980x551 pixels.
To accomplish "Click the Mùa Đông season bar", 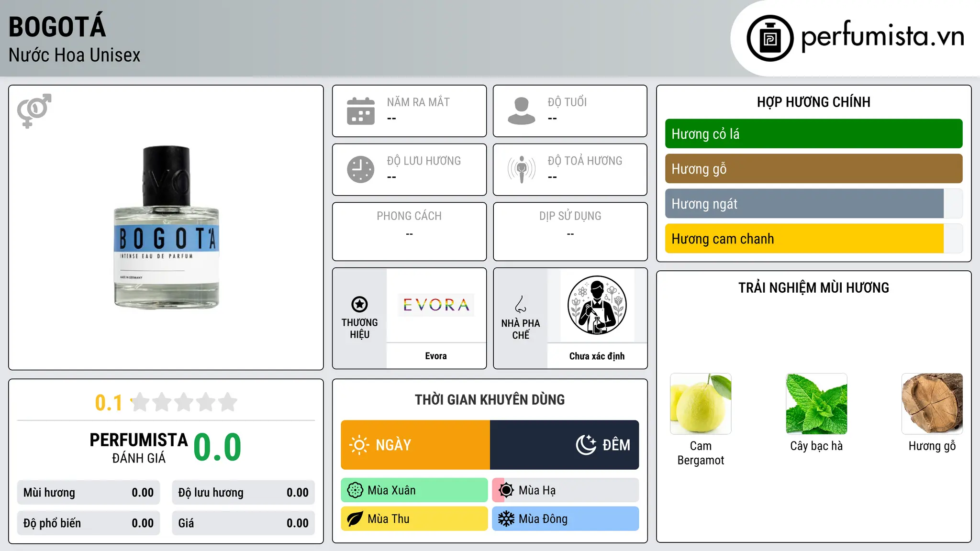I will pyautogui.click(x=566, y=519).
